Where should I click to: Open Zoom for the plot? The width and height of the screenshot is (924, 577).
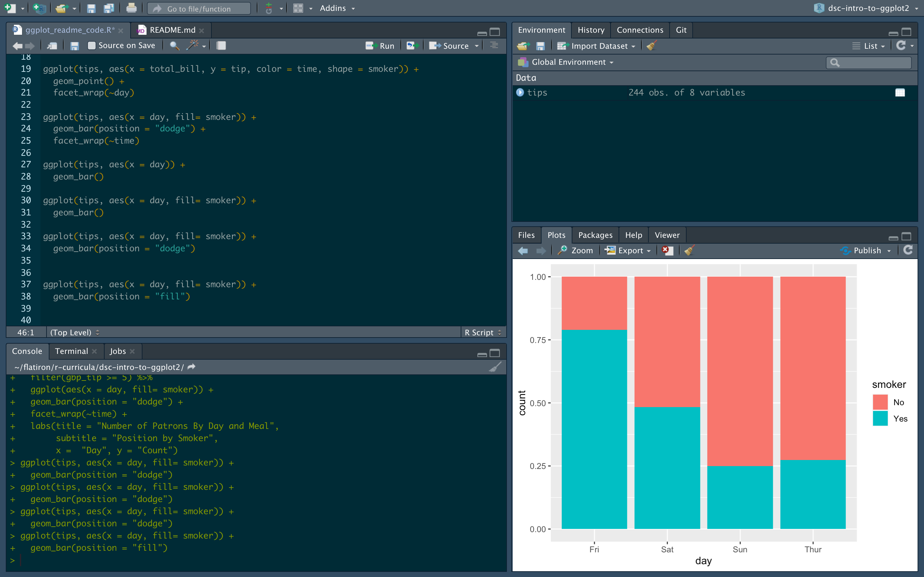(x=576, y=250)
